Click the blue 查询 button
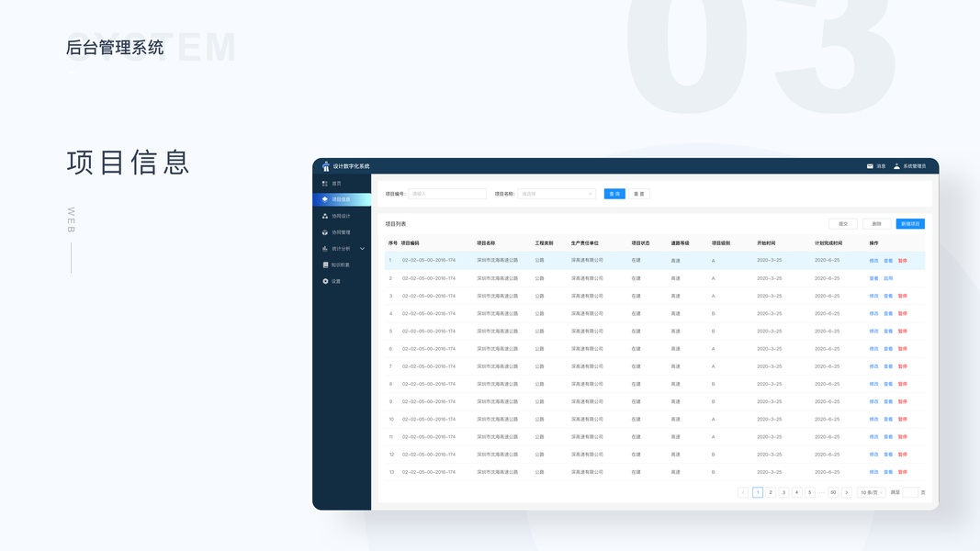 (614, 194)
